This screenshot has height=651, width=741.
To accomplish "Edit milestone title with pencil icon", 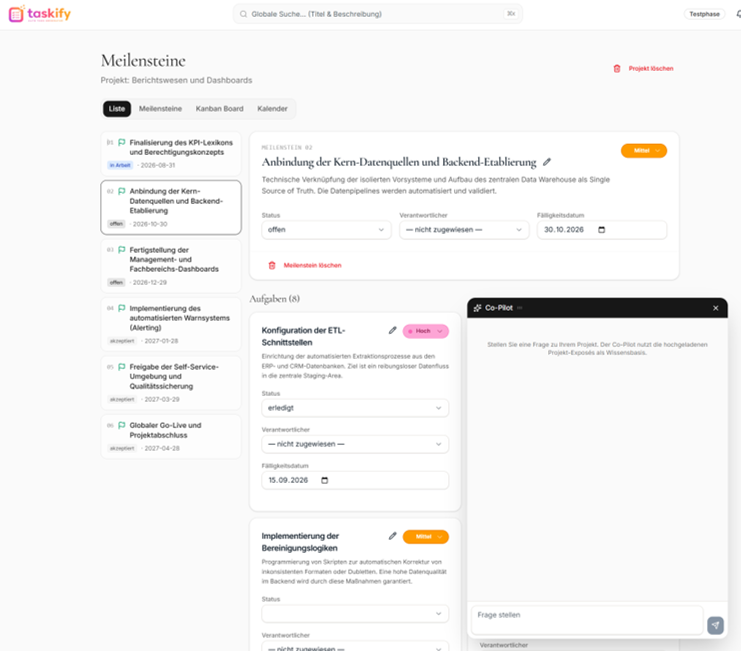I will [x=547, y=162].
